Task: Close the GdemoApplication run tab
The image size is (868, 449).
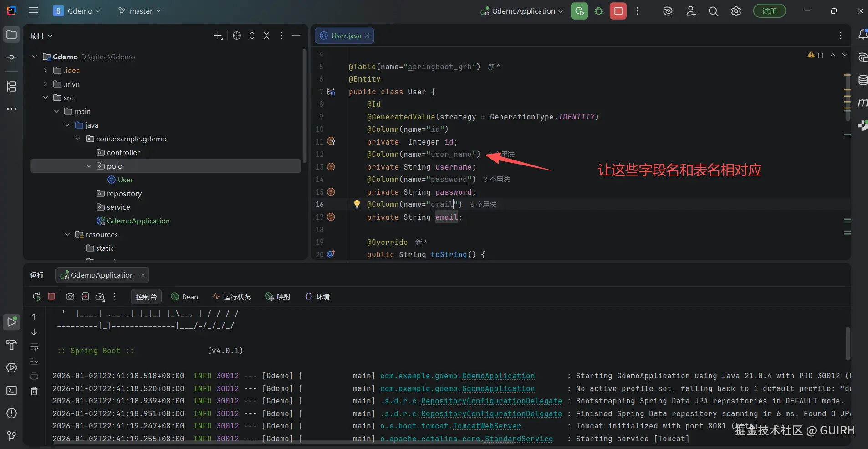Action: coord(143,275)
